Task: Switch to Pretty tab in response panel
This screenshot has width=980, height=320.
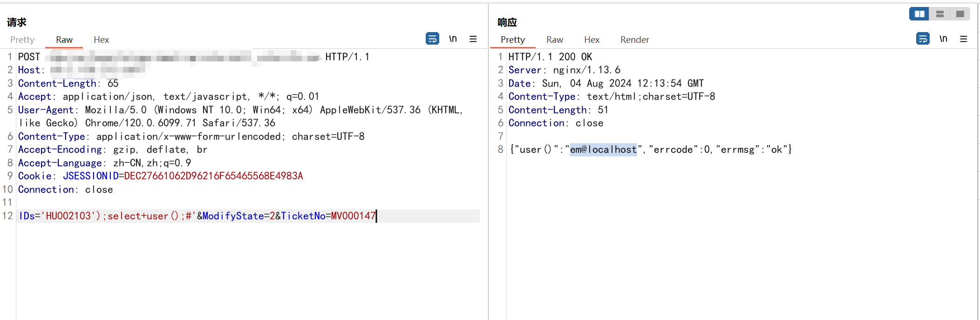Action: click(x=512, y=40)
